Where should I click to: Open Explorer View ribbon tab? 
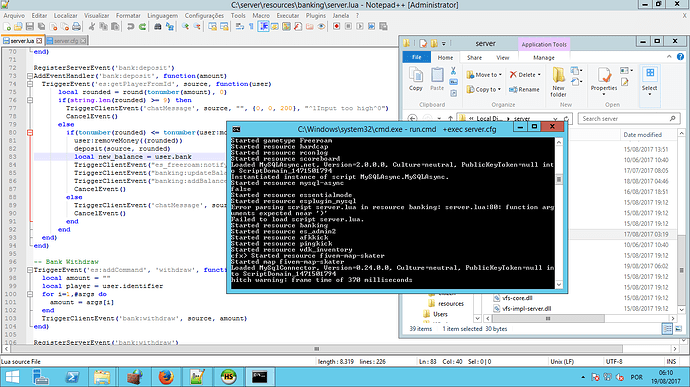click(503, 58)
